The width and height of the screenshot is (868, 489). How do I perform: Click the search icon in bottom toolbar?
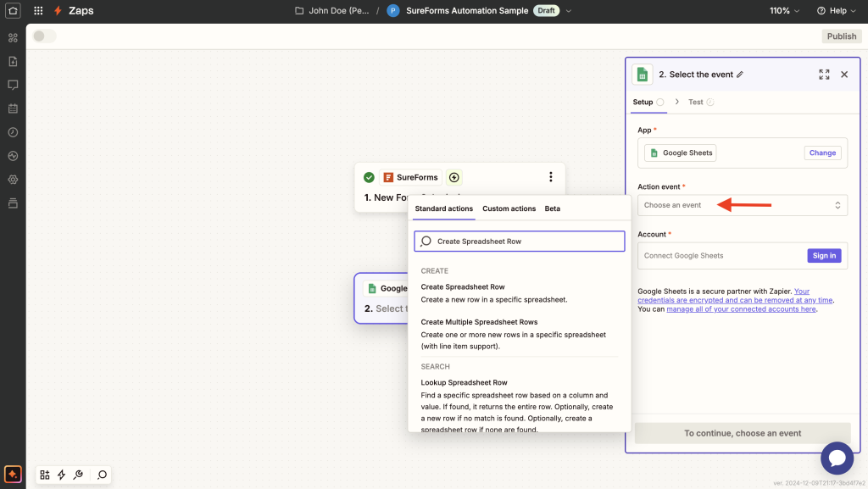click(x=102, y=475)
